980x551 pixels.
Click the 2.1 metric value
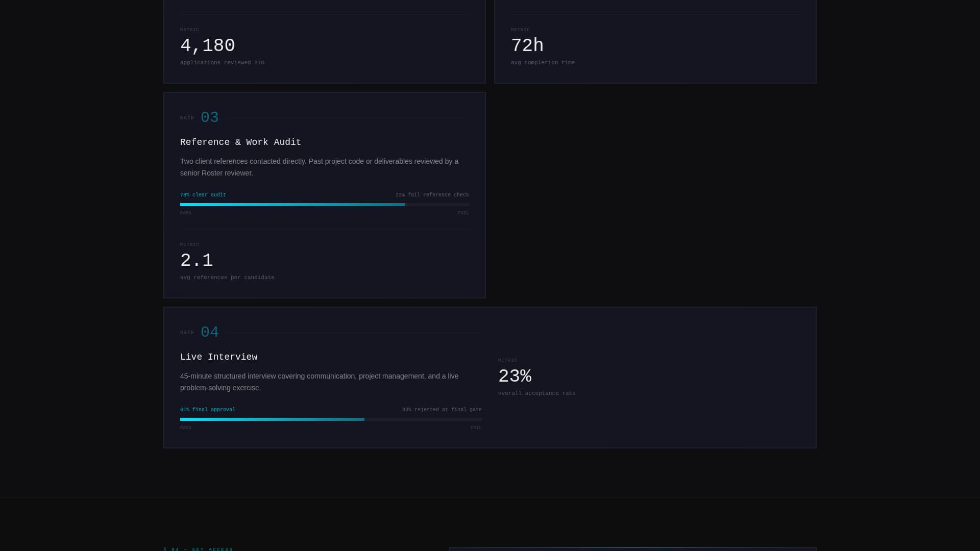click(197, 261)
